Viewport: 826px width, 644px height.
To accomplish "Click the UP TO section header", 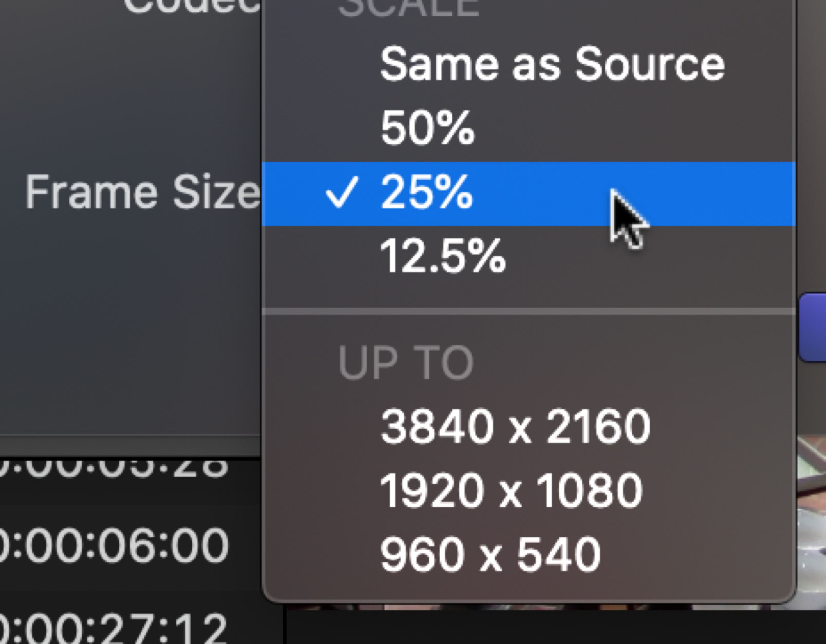I will point(405,364).
